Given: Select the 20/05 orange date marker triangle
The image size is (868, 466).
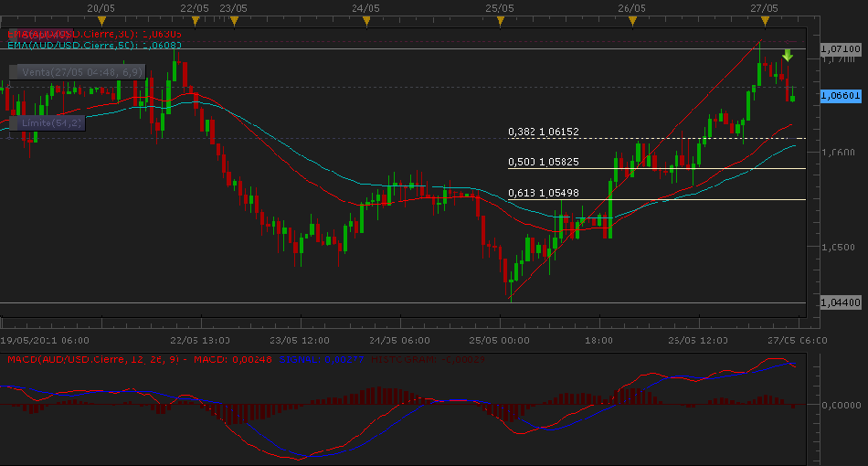Looking at the screenshot, I should click(x=99, y=19).
